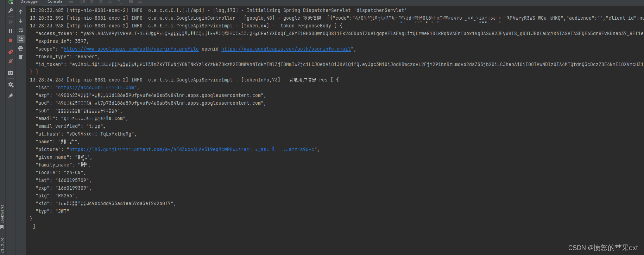Stop the debug session with red square
The width and height of the screenshot is (644, 255).
point(11,40)
